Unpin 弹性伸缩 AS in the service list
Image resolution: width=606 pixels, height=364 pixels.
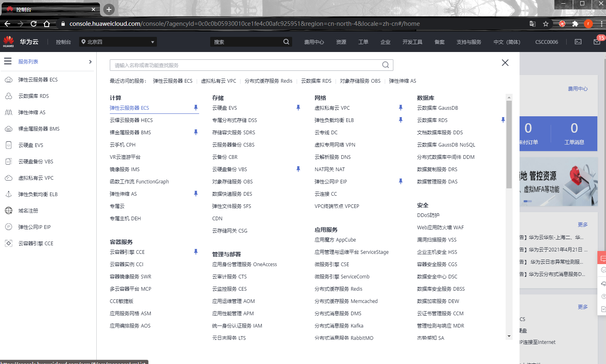pyautogui.click(x=196, y=194)
